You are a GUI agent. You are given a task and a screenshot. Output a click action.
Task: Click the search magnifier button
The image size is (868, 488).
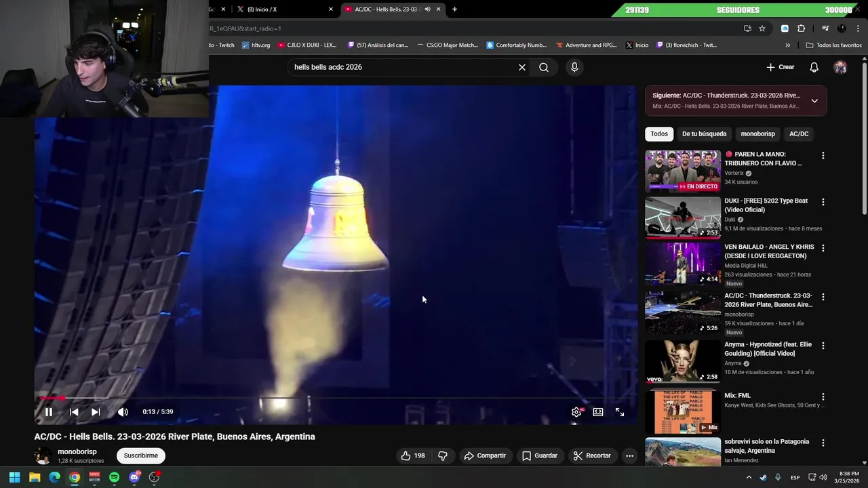tap(544, 67)
